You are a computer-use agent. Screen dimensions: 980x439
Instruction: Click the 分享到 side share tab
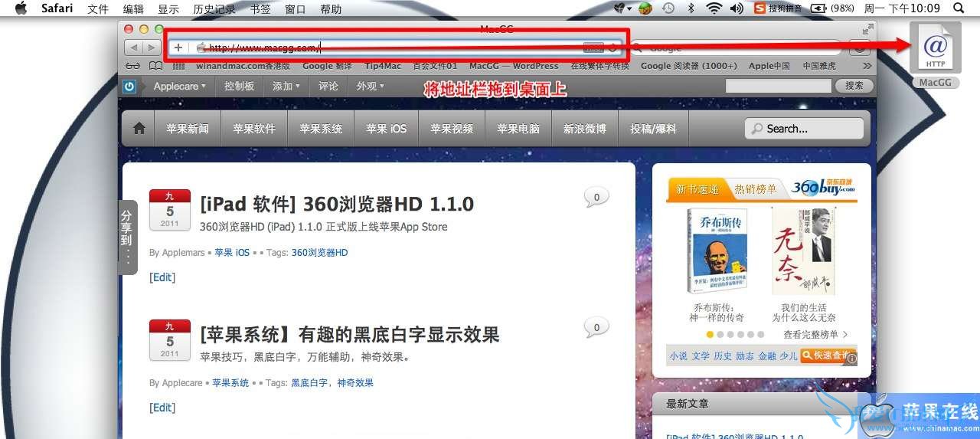[x=127, y=238]
